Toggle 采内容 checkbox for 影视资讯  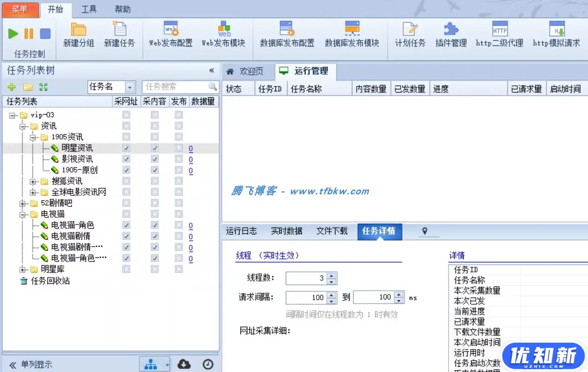155,159
